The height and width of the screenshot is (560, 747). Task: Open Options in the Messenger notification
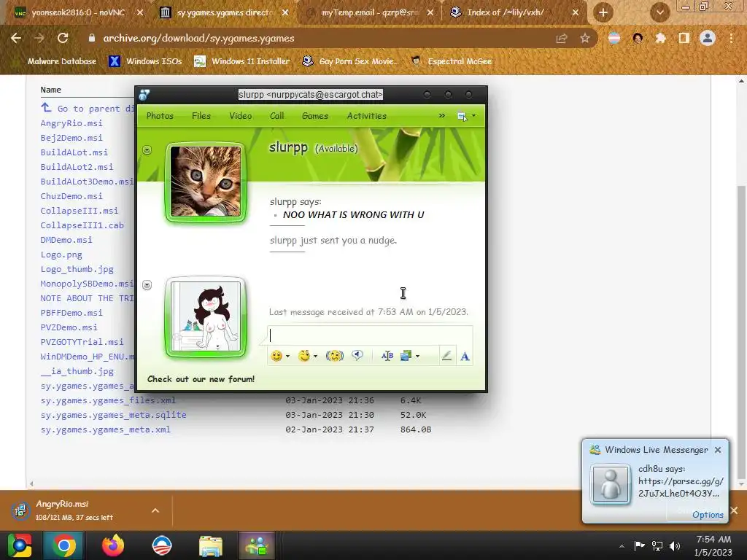tap(708, 515)
